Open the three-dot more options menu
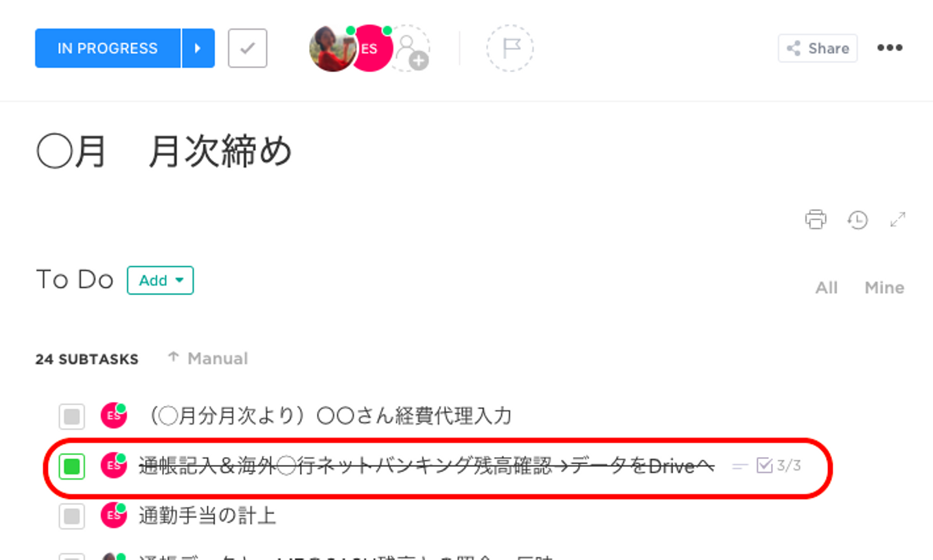Image resolution: width=933 pixels, height=560 pixels. pyautogui.click(x=890, y=48)
